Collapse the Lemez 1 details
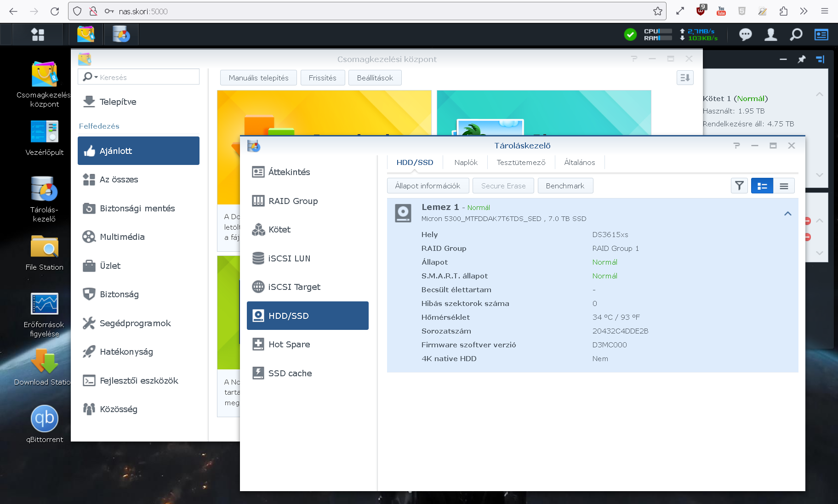 (787, 214)
